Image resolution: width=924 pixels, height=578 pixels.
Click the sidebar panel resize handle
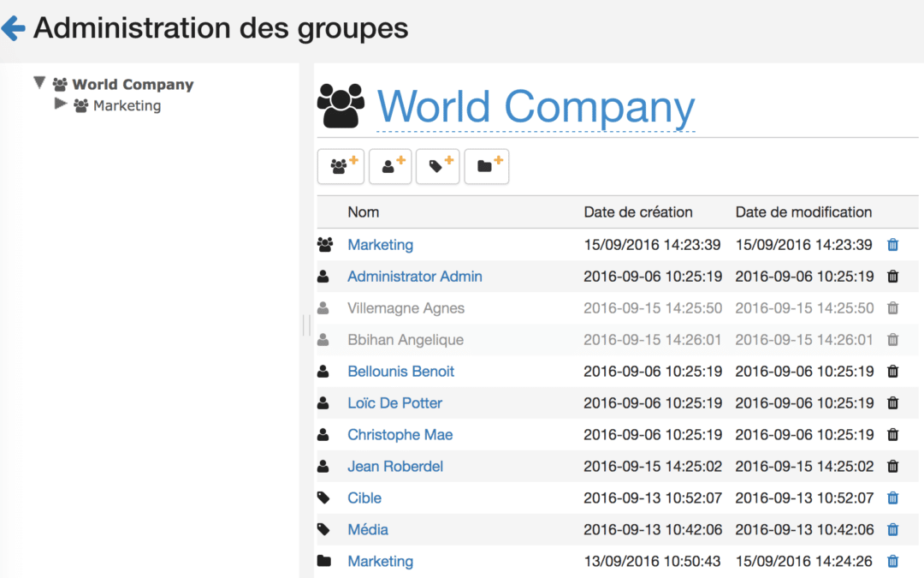click(x=306, y=325)
